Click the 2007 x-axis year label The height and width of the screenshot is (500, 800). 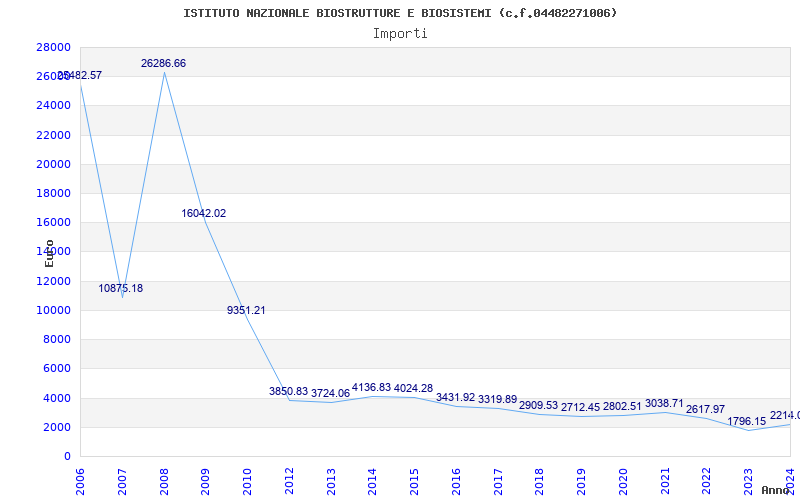[x=122, y=482]
